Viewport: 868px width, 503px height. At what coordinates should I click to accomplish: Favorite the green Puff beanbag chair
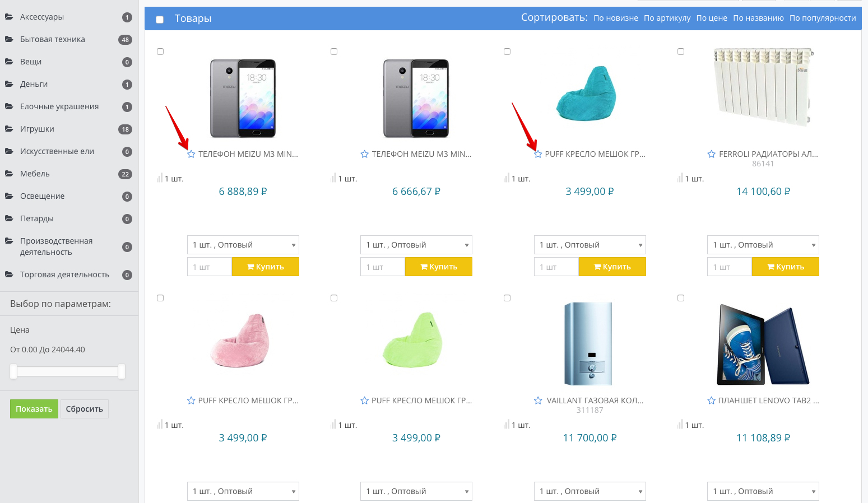pos(364,400)
